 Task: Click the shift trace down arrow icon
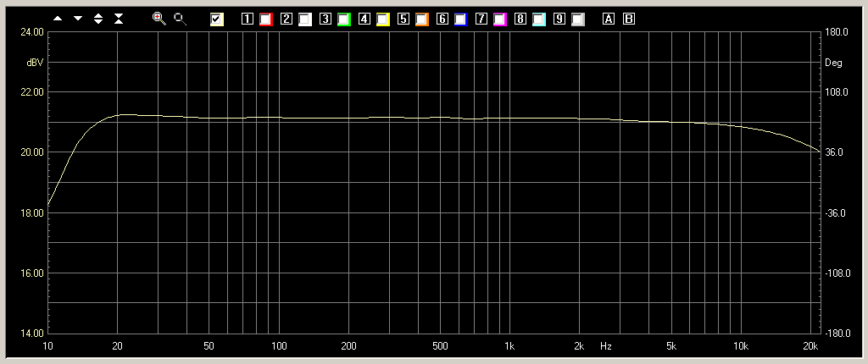[78, 19]
